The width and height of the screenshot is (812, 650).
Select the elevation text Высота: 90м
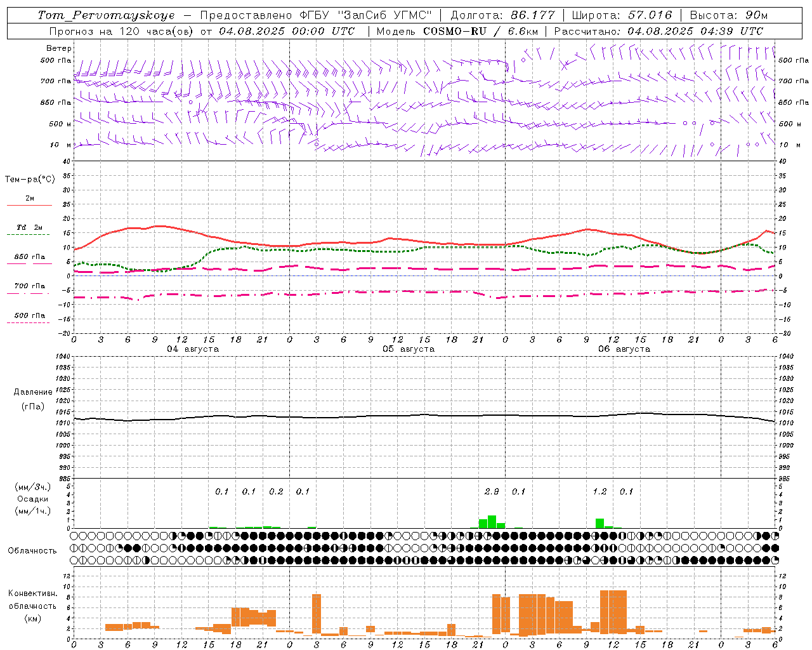click(x=728, y=15)
